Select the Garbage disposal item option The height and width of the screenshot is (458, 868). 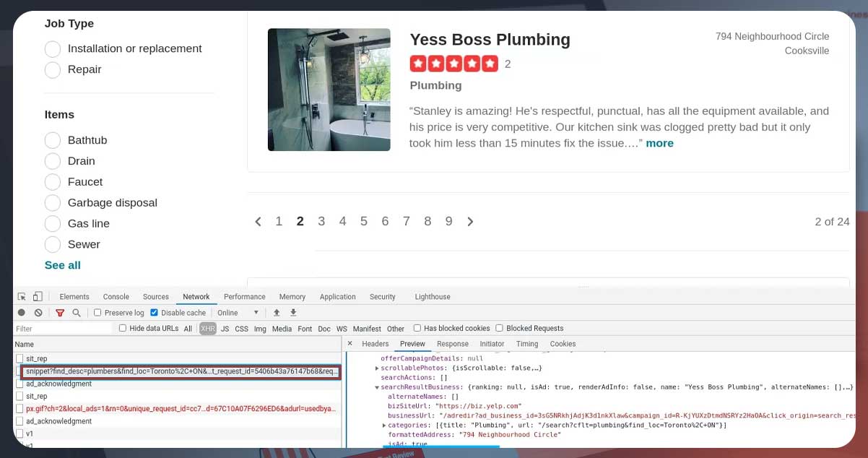click(x=52, y=203)
